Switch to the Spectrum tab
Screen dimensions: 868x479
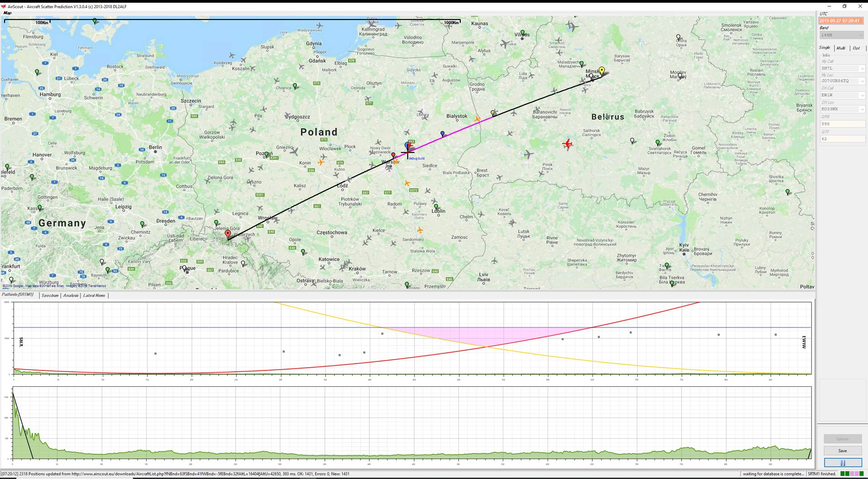(x=50, y=295)
